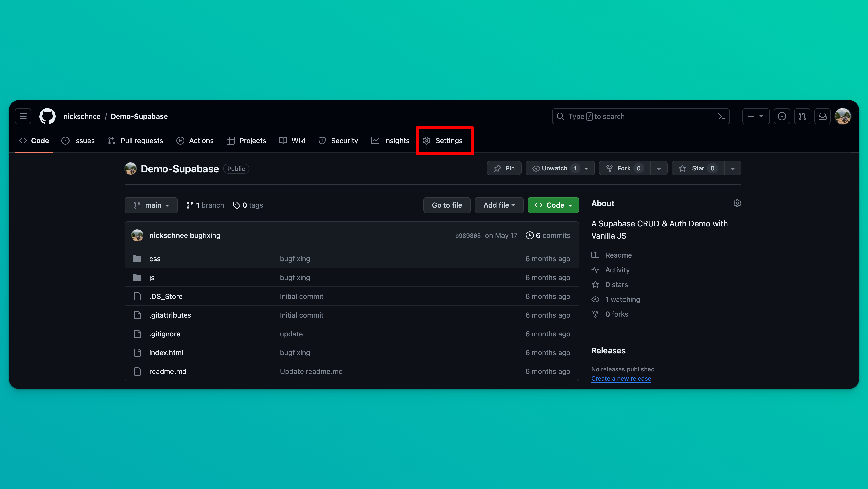Image resolution: width=868 pixels, height=489 pixels.
Task: Click the tags icon showing 0 tags
Action: pos(236,205)
